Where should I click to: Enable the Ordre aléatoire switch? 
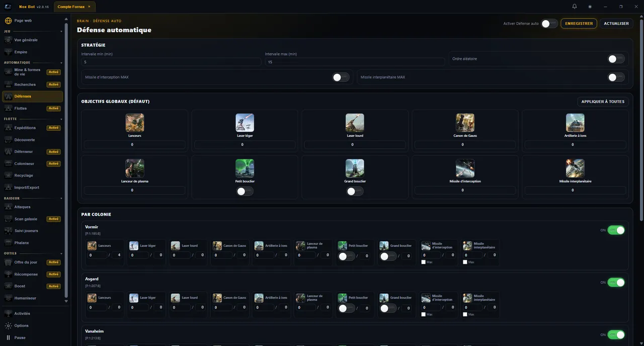click(x=616, y=59)
